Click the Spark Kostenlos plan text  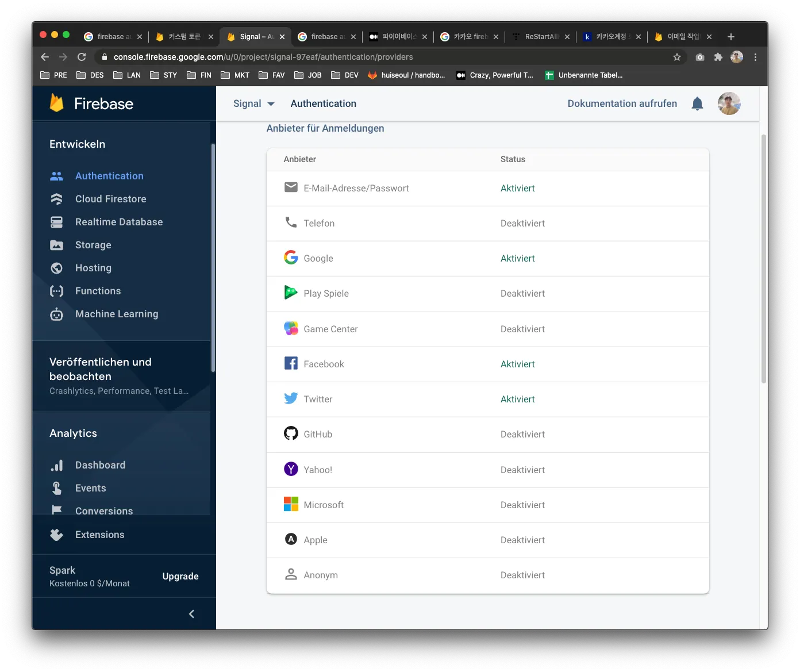[x=90, y=576]
